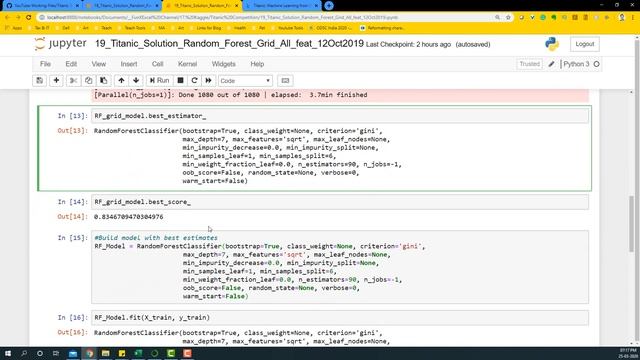Open the green Excel icon in the taskbar
This screenshot has height=360, width=640.
pos(138,353)
